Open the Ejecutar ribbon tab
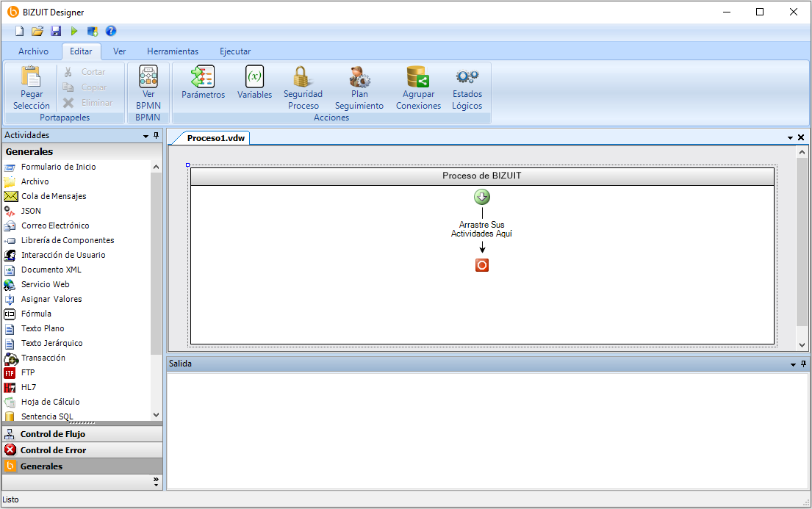Image resolution: width=812 pixels, height=509 pixels. click(x=235, y=51)
